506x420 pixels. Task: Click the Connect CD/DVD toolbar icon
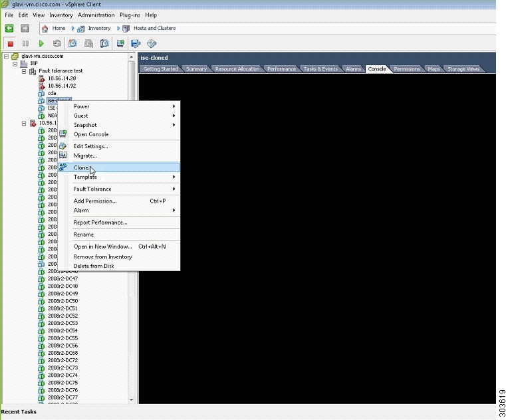pyautogui.click(x=152, y=44)
